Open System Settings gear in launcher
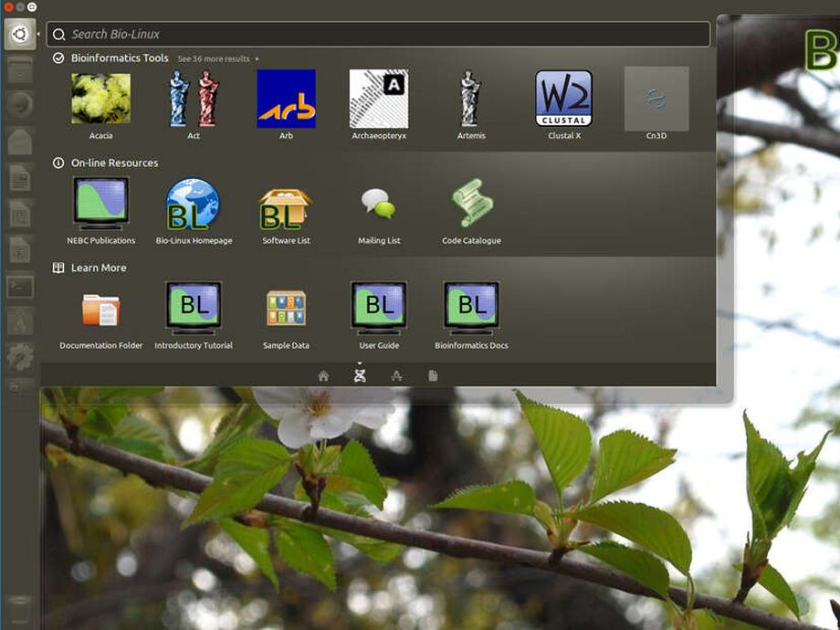 pyautogui.click(x=20, y=357)
